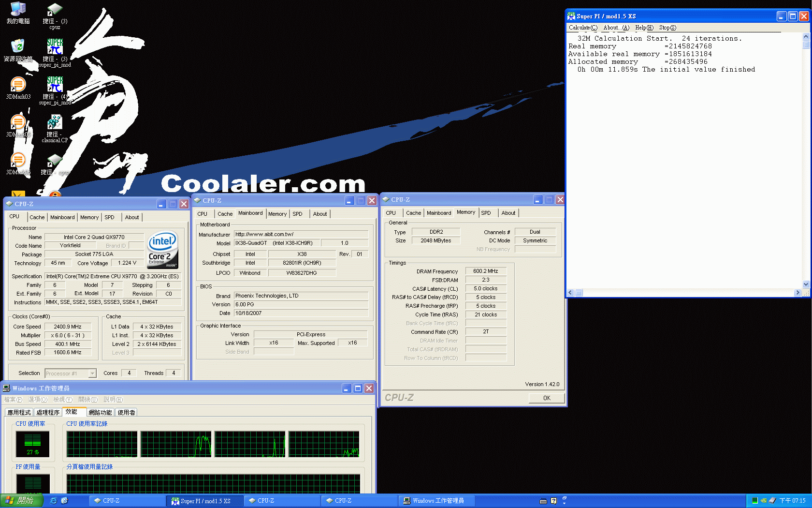The image size is (812, 508).
Task: Switch to 網路功能 tab in Task Manager
Action: click(x=100, y=412)
